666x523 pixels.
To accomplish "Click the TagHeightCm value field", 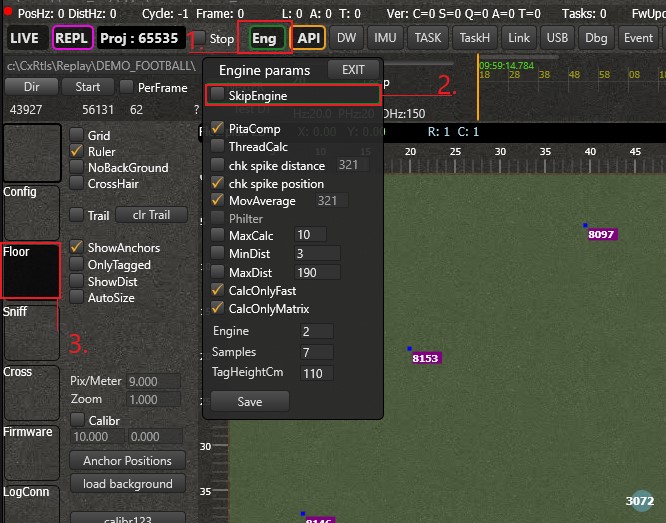I will coord(317,373).
